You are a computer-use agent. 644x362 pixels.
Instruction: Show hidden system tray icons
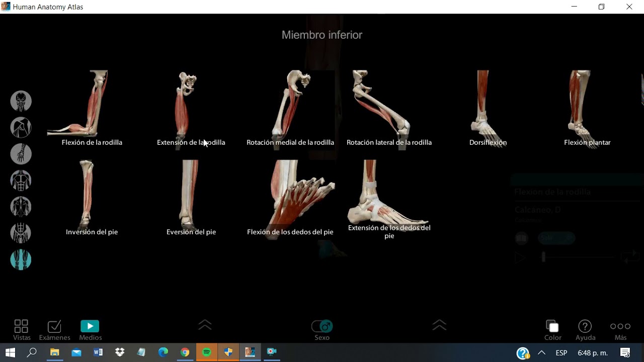[542, 353]
